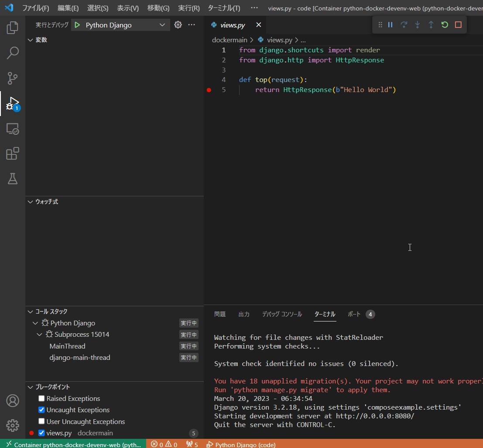
Task: Switch to the デバッグ コンソール tab
Action: (x=282, y=314)
